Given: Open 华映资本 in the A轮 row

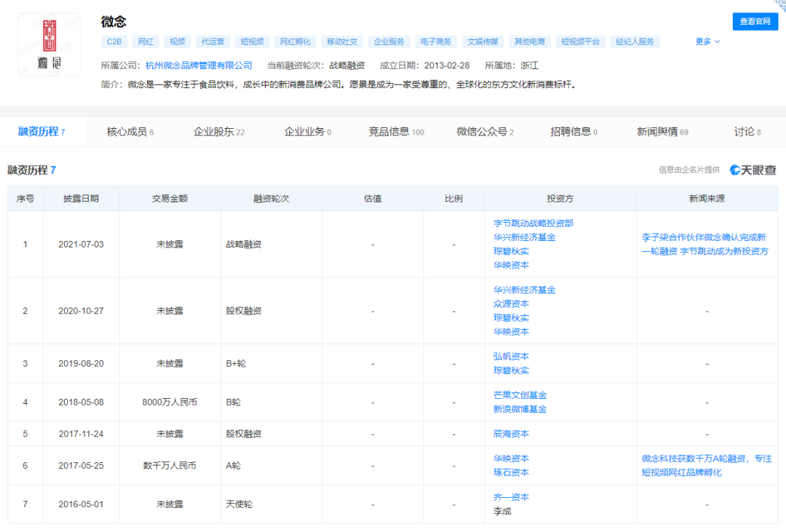Looking at the screenshot, I should point(511,458).
